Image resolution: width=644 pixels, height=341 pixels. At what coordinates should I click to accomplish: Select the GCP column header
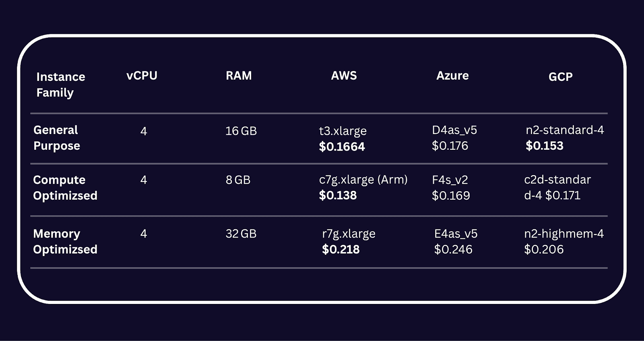[x=560, y=76]
